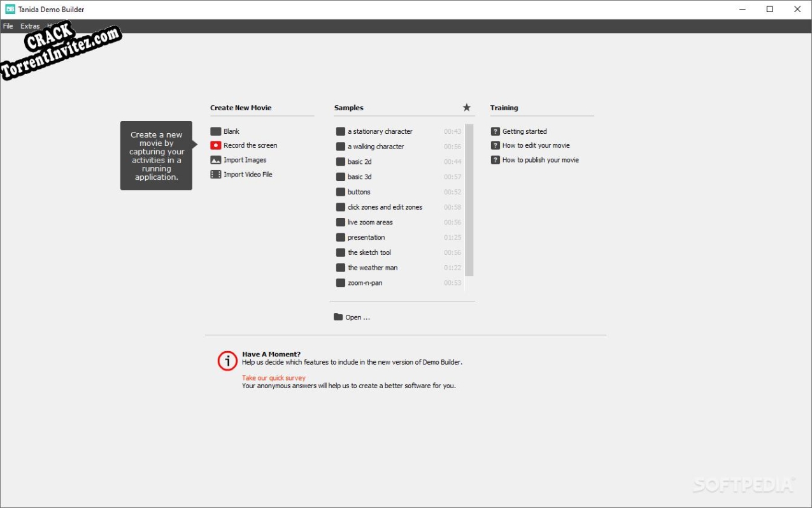Viewport: 812px width, 508px height.
Task: Click the Import Video File icon
Action: tap(215, 174)
